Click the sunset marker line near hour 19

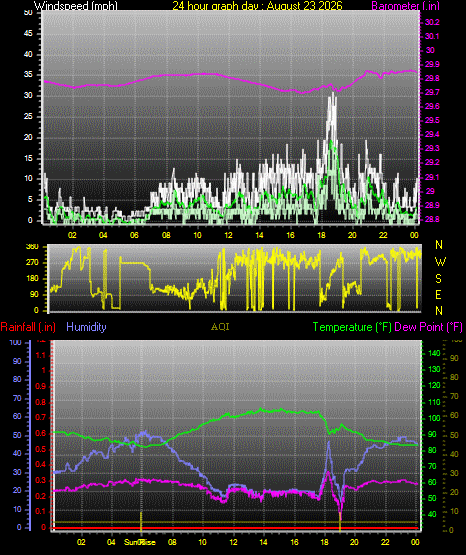pos(340,522)
